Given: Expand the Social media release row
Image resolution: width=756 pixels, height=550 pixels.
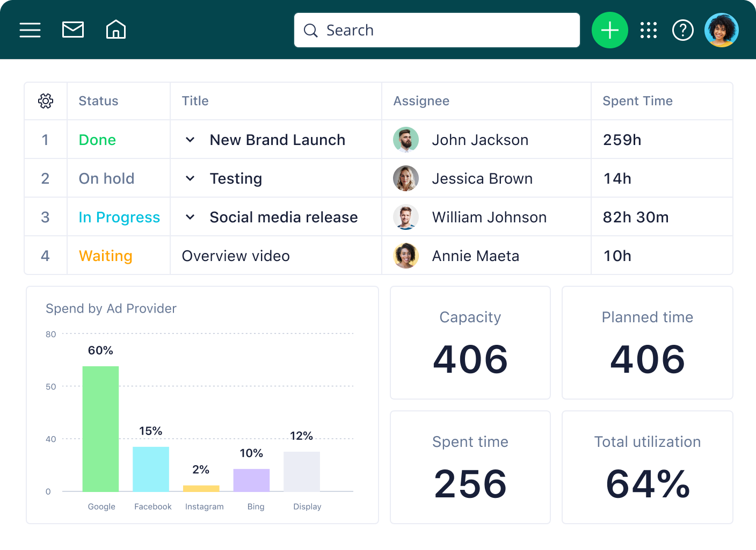Looking at the screenshot, I should (x=190, y=217).
